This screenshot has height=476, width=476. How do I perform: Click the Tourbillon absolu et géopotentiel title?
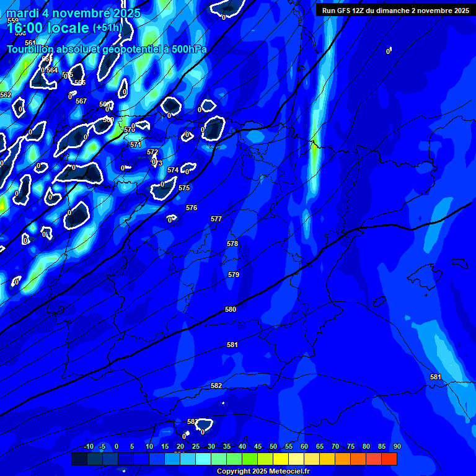click(107, 49)
